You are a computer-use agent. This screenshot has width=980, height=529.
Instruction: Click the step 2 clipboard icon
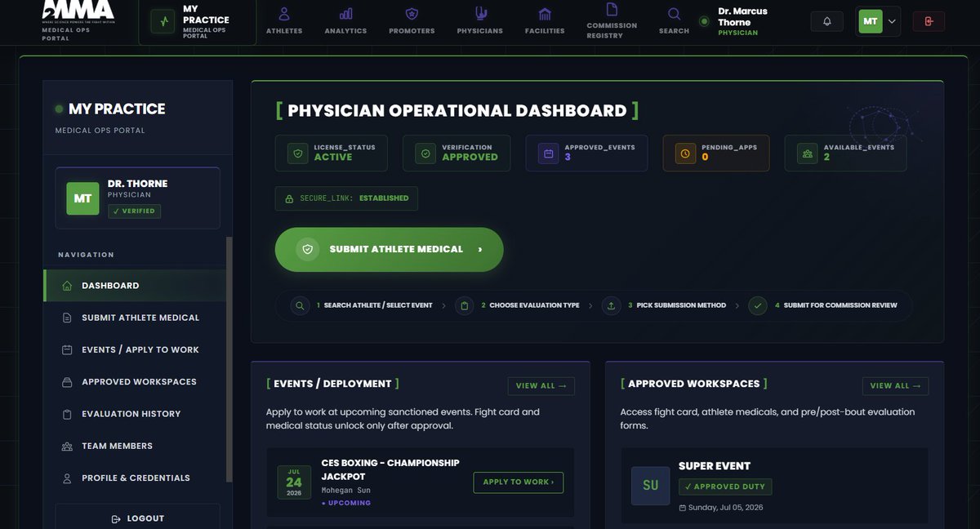[465, 305]
